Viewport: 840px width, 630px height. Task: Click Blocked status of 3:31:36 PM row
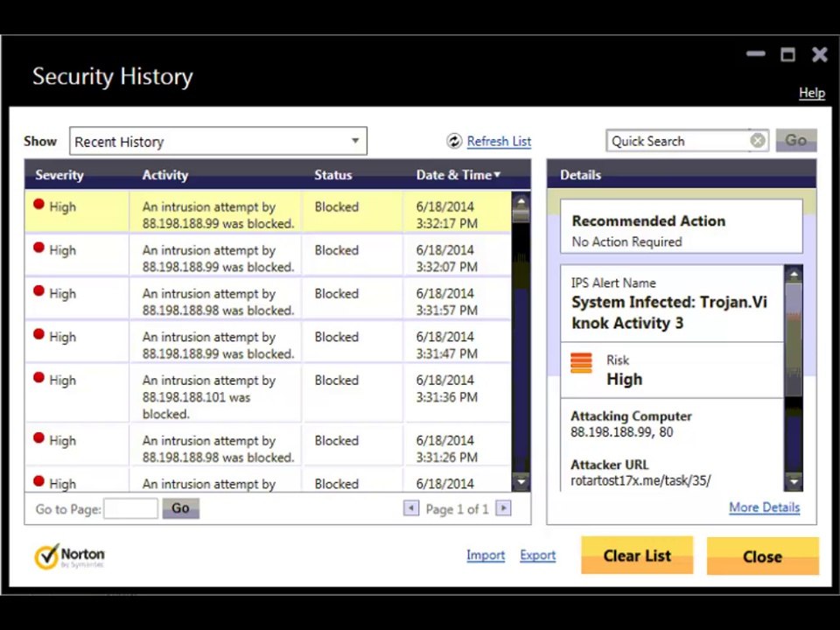(x=336, y=381)
